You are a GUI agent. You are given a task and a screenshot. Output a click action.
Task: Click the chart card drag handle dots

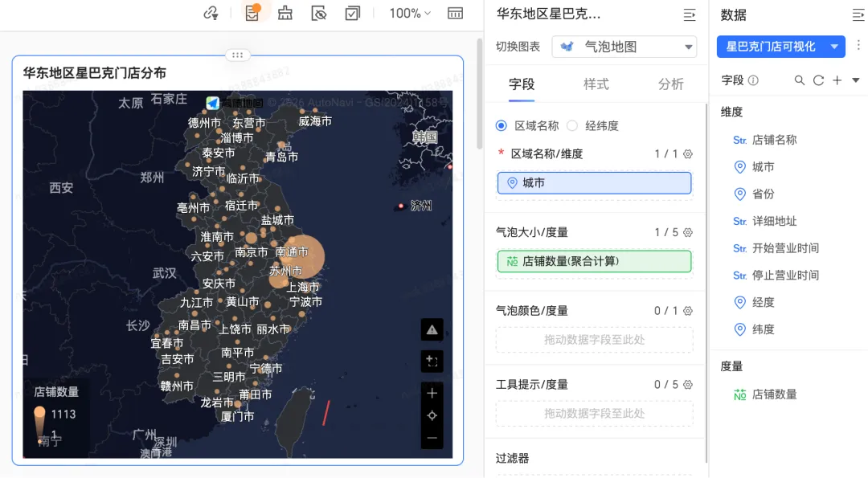pos(237,55)
